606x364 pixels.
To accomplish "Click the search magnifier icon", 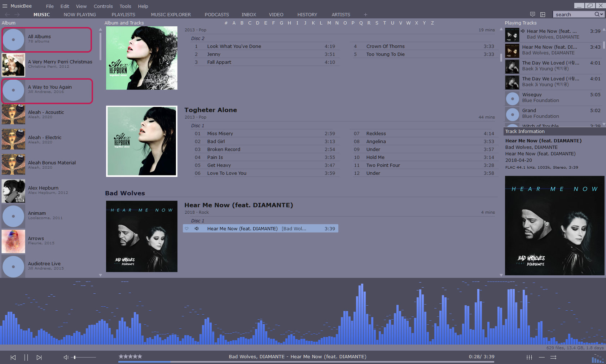I will pyautogui.click(x=597, y=14).
